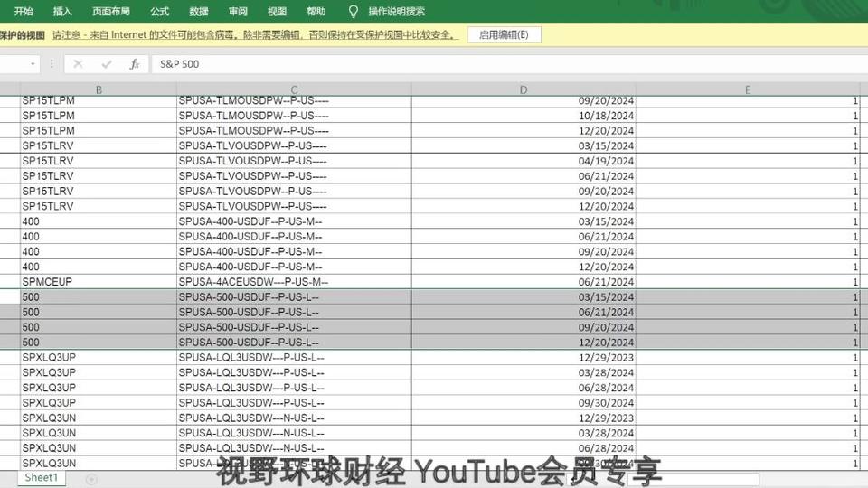868x488 pixels.
Task: Select column B header
Action: pyautogui.click(x=99, y=89)
